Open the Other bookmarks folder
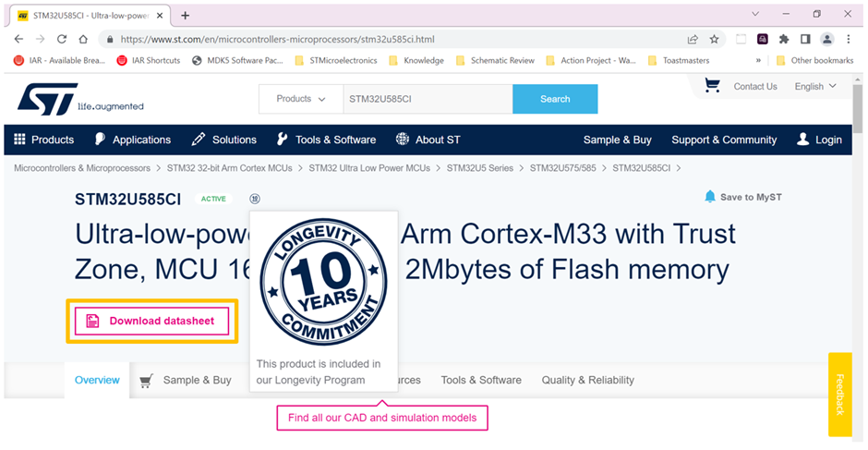 (814, 60)
